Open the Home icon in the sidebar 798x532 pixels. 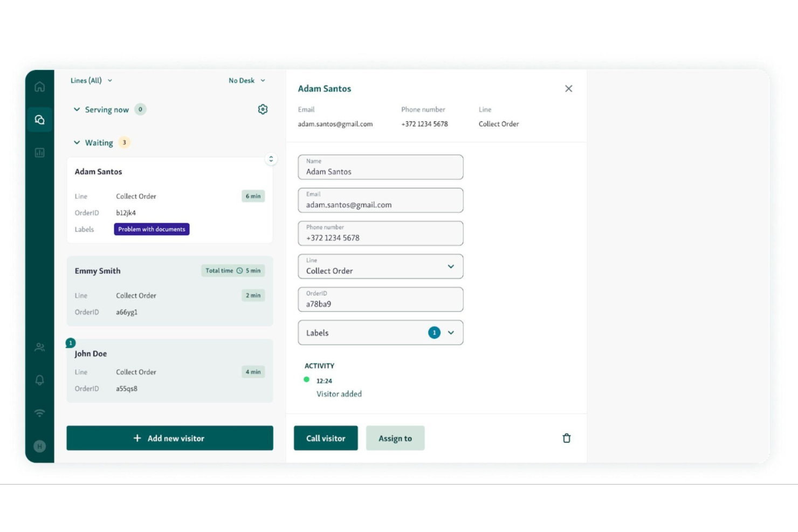[39, 87]
